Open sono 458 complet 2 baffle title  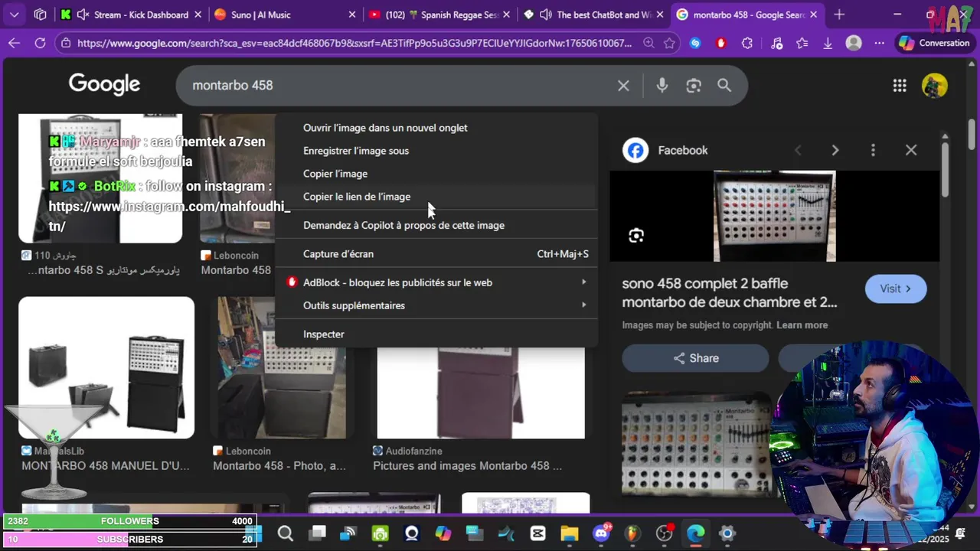tap(730, 293)
